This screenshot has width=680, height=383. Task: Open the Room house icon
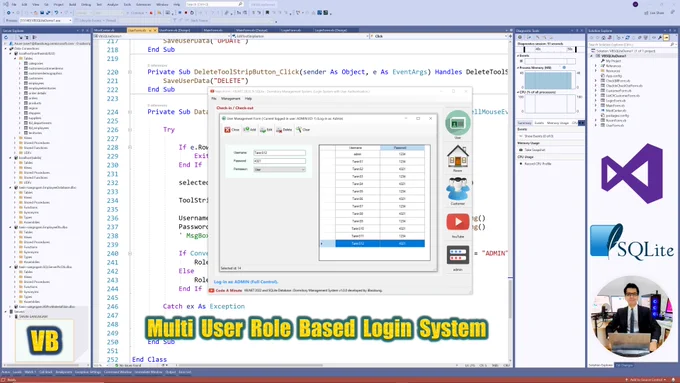(x=458, y=156)
